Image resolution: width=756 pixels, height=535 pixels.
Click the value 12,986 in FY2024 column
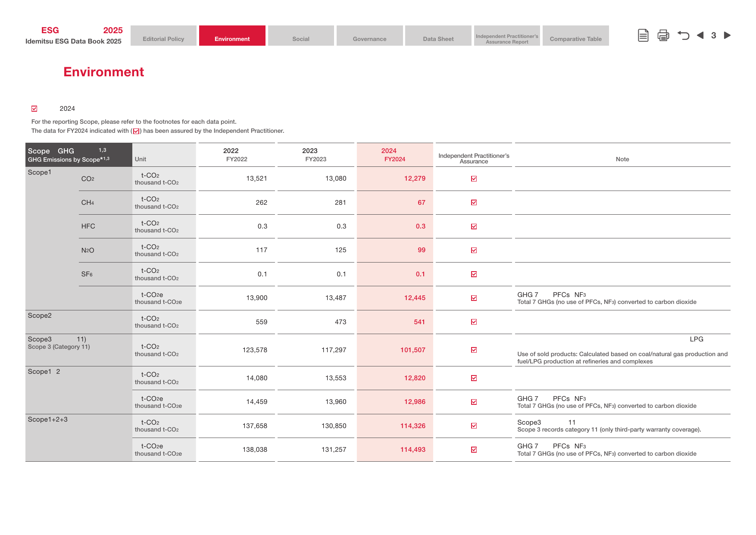(x=415, y=402)
